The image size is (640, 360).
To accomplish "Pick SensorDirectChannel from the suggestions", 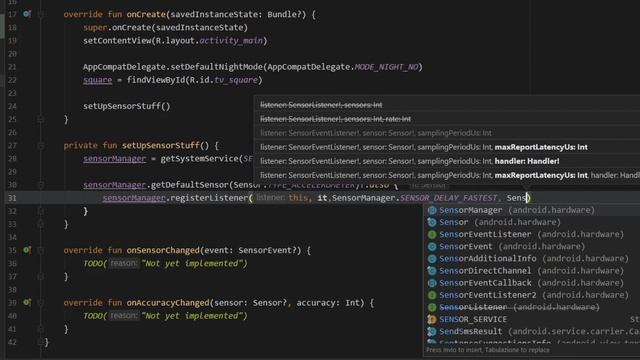I will click(531, 271).
